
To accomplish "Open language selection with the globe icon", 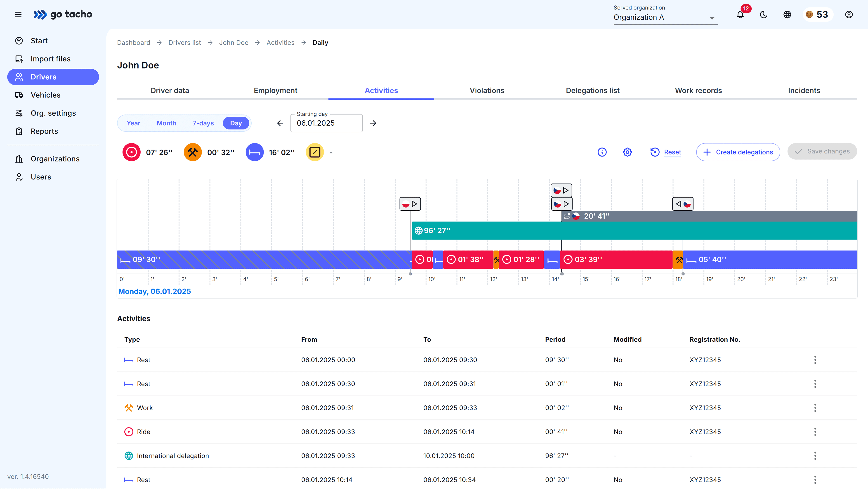I will tap(787, 14).
